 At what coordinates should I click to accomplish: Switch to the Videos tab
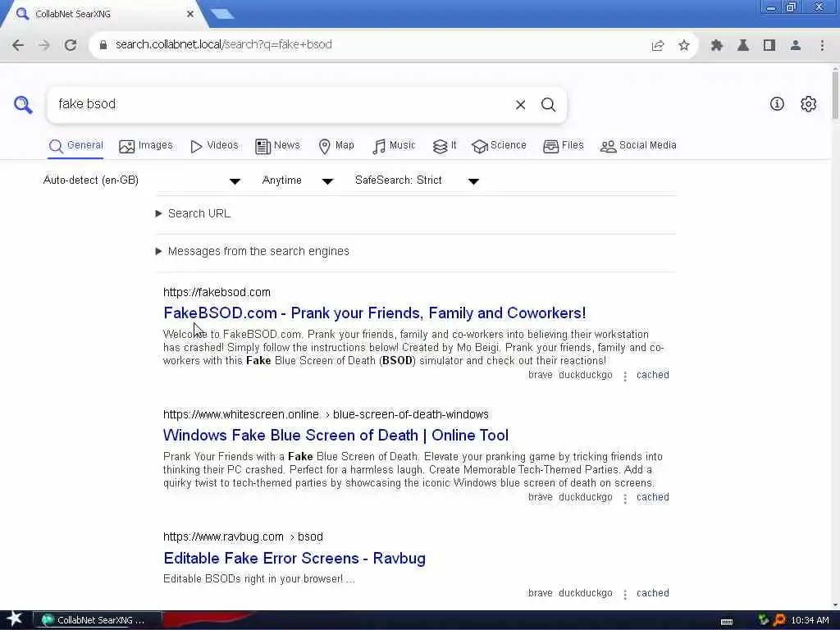pos(214,146)
